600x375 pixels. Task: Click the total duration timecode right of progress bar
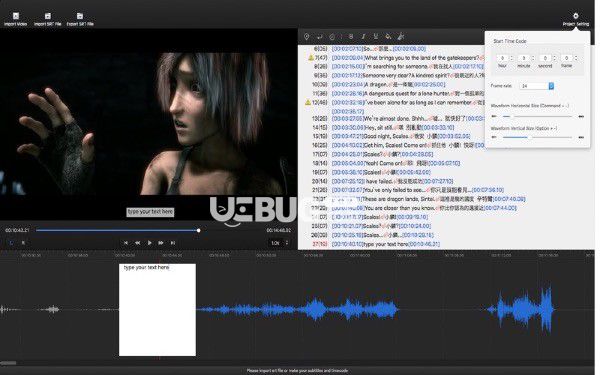[279, 230]
